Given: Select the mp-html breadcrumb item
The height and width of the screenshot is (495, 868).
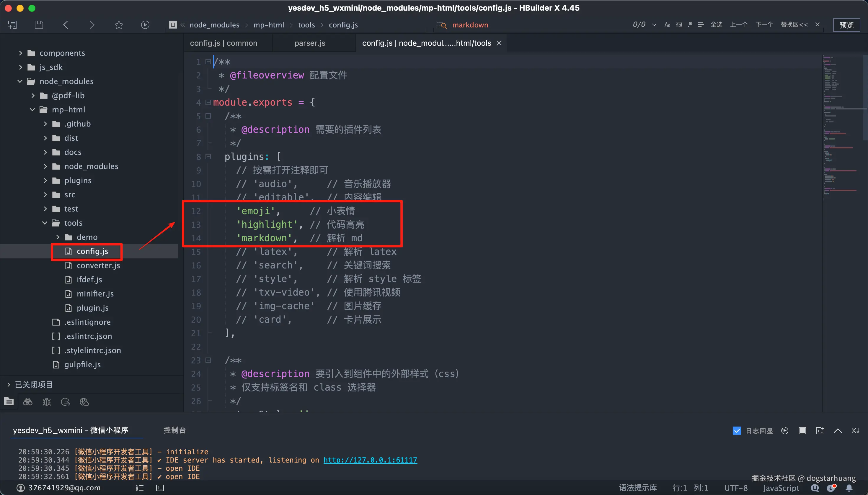Looking at the screenshot, I should tap(268, 25).
